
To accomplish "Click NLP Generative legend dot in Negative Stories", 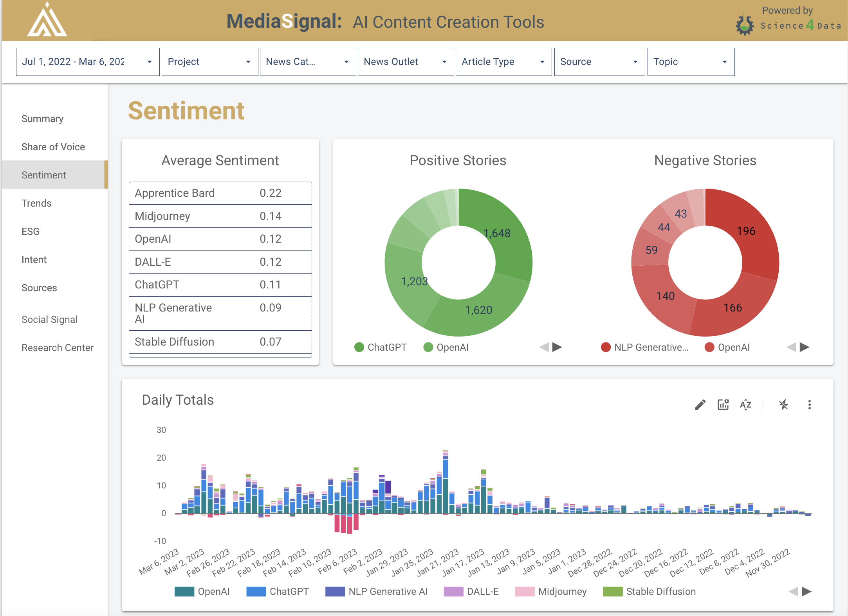I will (x=606, y=347).
